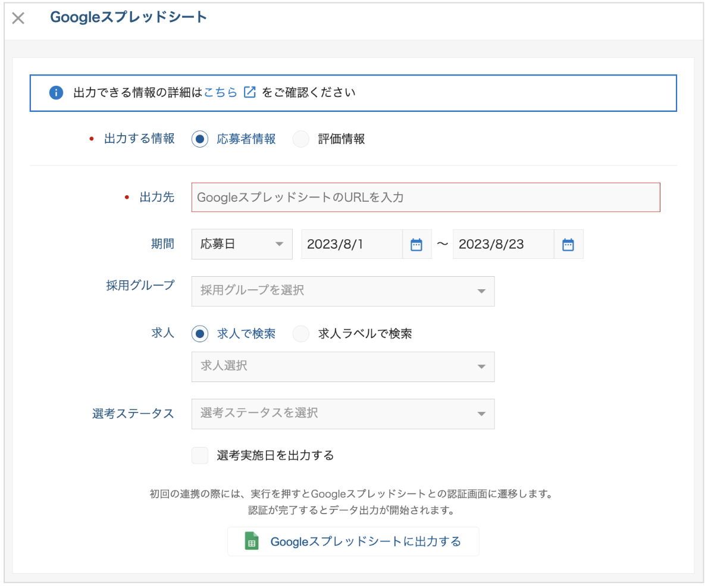Expand the 採用グループを選択 dropdown
This screenshot has height=588, width=708.
tap(343, 291)
